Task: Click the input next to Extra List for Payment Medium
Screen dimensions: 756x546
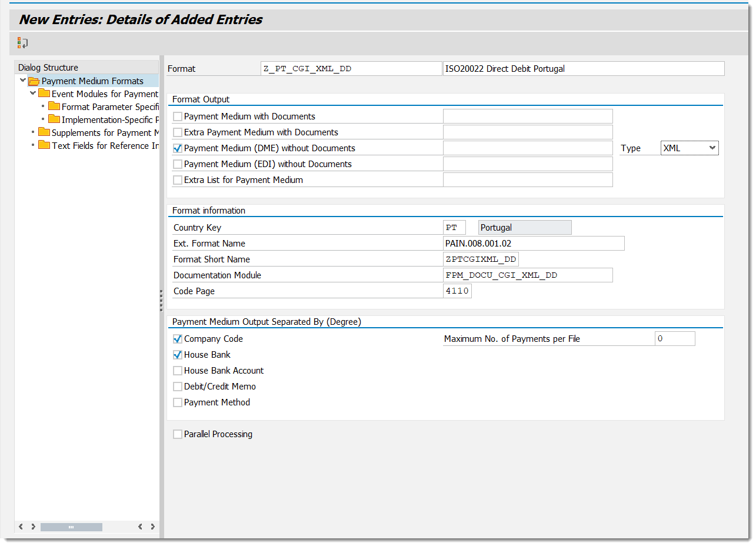Action: 528,180
